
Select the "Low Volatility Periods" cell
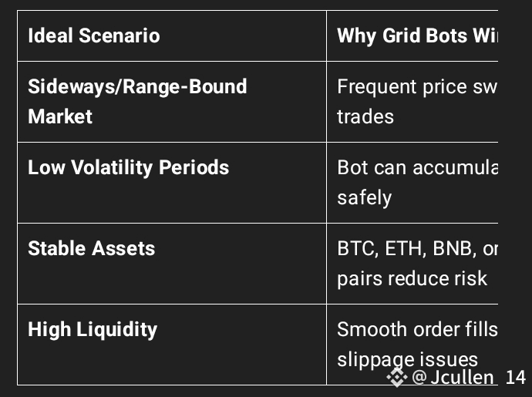point(128,167)
